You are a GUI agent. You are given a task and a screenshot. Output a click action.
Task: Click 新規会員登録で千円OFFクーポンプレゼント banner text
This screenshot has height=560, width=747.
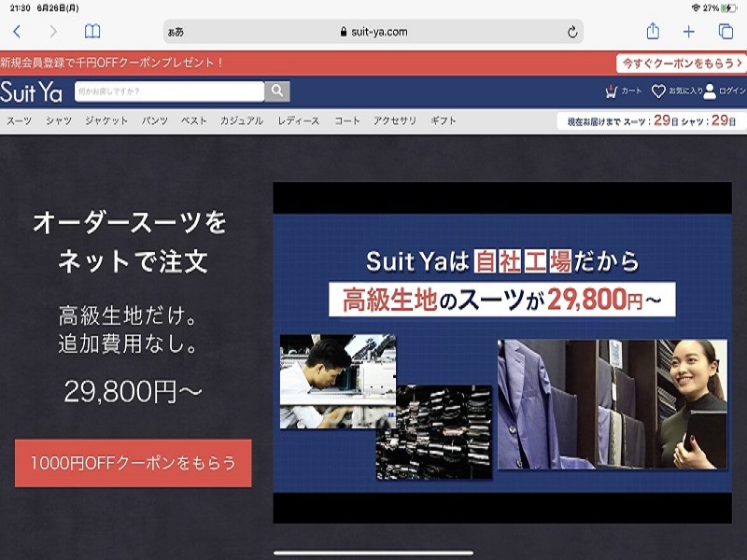point(112,63)
